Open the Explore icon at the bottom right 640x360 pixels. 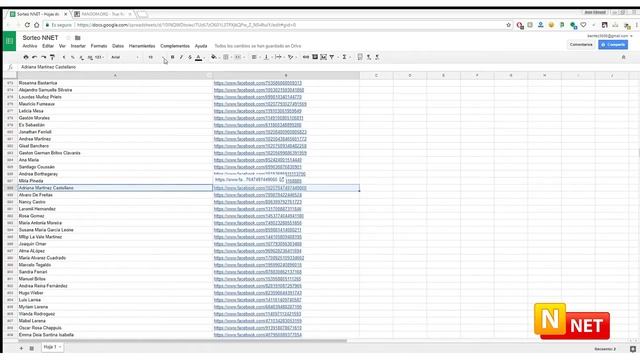pos(633,349)
